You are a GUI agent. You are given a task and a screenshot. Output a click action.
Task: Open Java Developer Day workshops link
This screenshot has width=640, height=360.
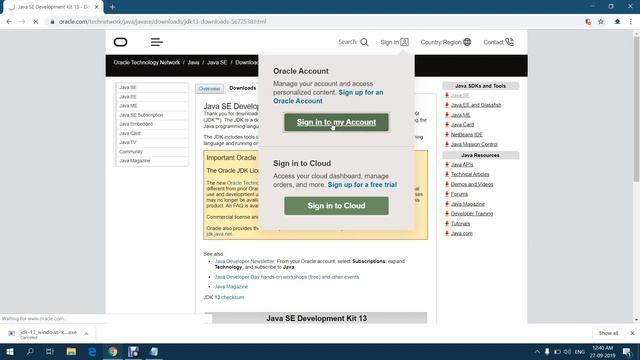pyautogui.click(x=287, y=277)
